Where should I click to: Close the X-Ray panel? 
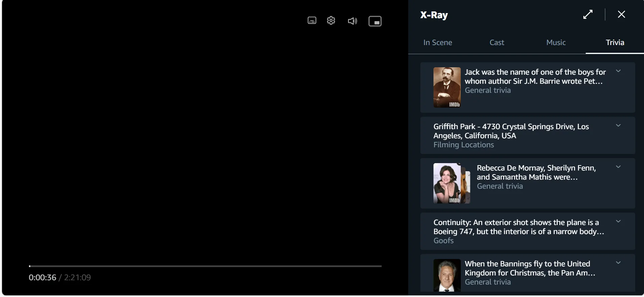click(x=621, y=14)
